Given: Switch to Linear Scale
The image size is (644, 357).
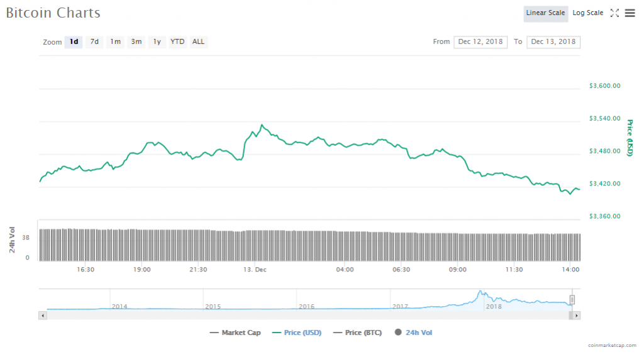Looking at the screenshot, I should (545, 13).
